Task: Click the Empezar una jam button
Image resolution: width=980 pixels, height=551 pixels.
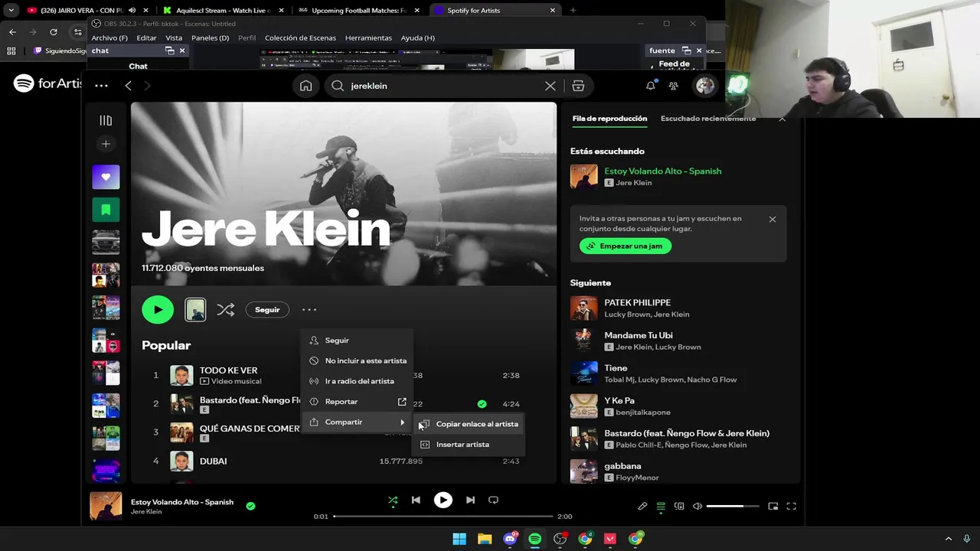Action: pyautogui.click(x=626, y=246)
